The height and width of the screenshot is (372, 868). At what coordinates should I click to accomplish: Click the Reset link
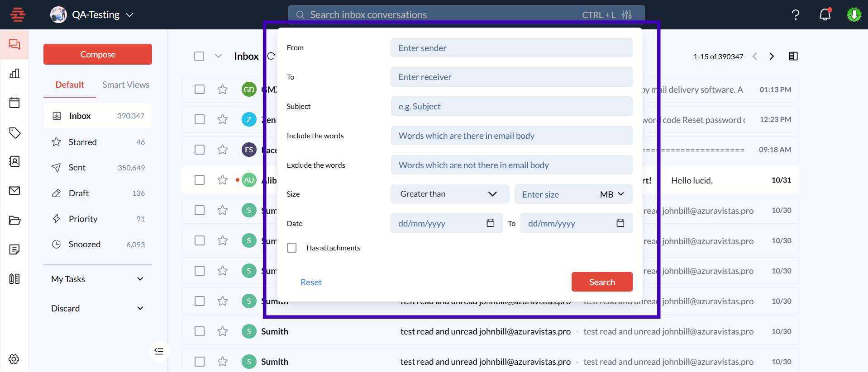(311, 282)
